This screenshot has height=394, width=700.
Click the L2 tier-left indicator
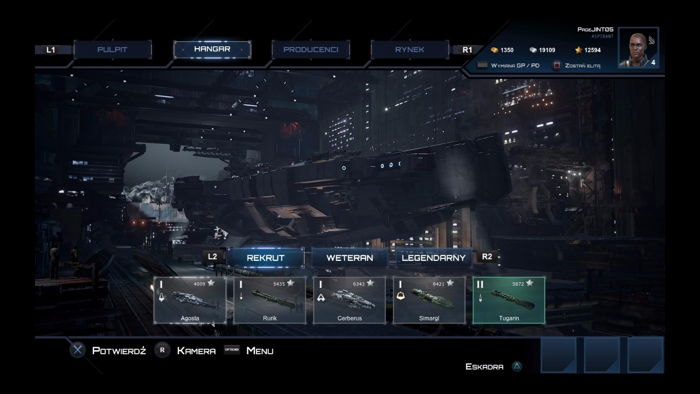(x=212, y=257)
